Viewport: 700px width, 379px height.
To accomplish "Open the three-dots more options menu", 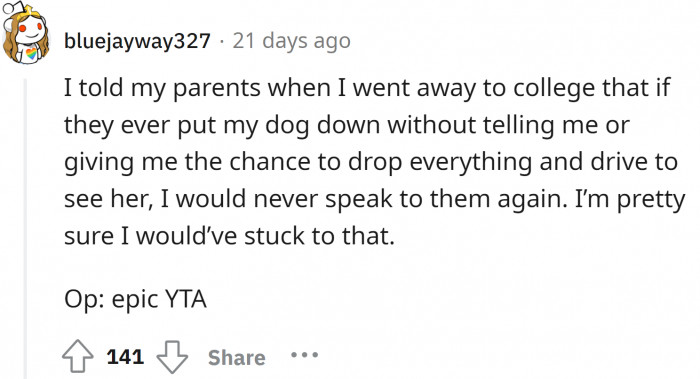I will tap(304, 355).
